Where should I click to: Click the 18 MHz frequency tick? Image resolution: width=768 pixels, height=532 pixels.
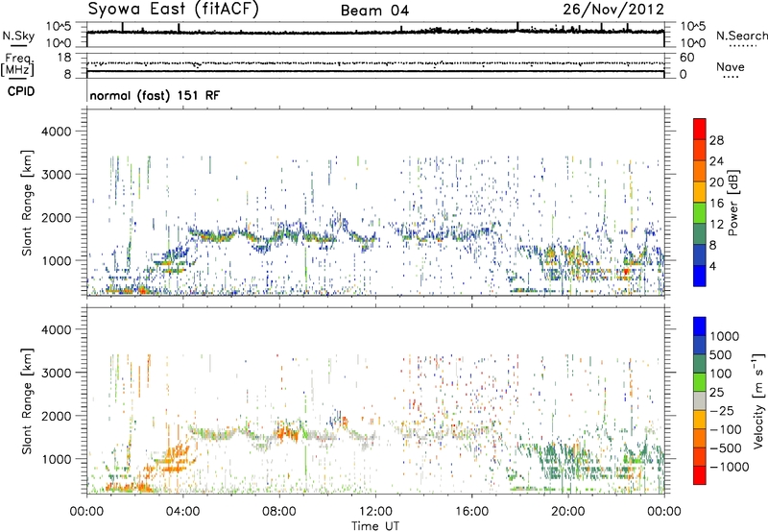[x=64, y=58]
